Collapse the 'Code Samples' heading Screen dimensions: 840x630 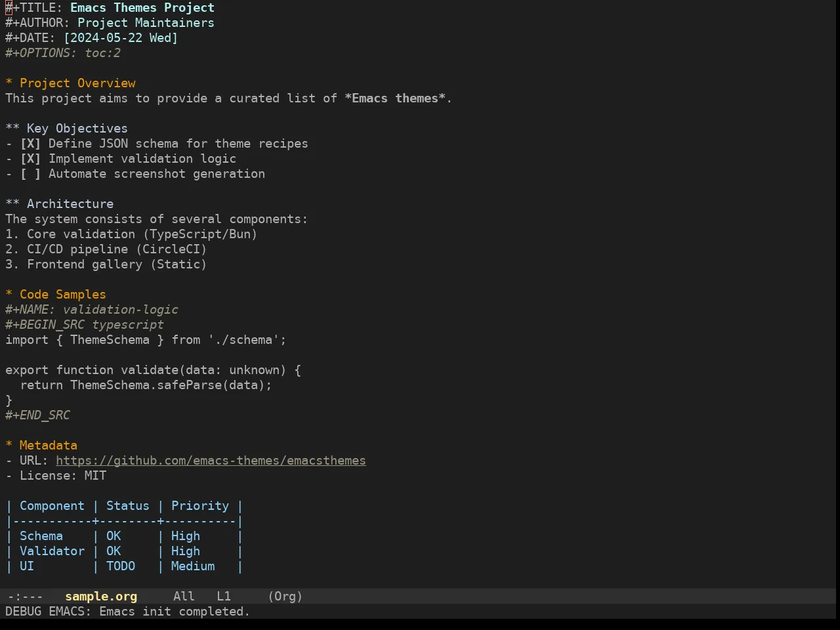(56, 295)
